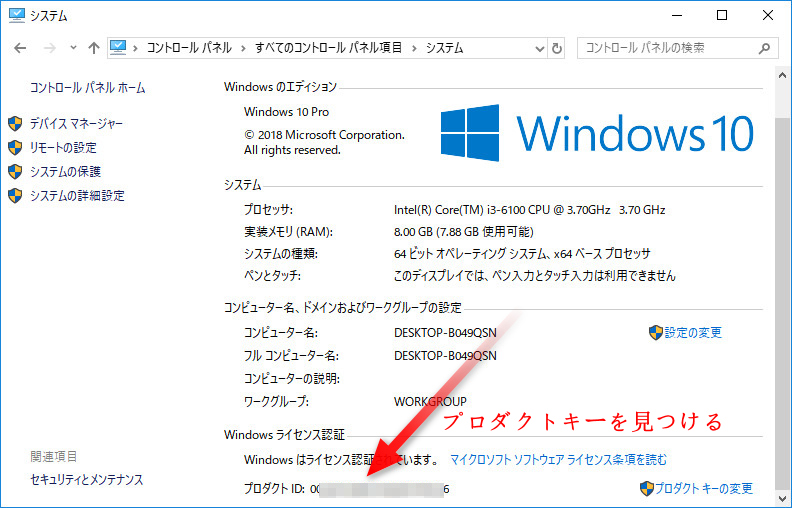Open デバイス マネージャー link

pyautogui.click(x=76, y=124)
